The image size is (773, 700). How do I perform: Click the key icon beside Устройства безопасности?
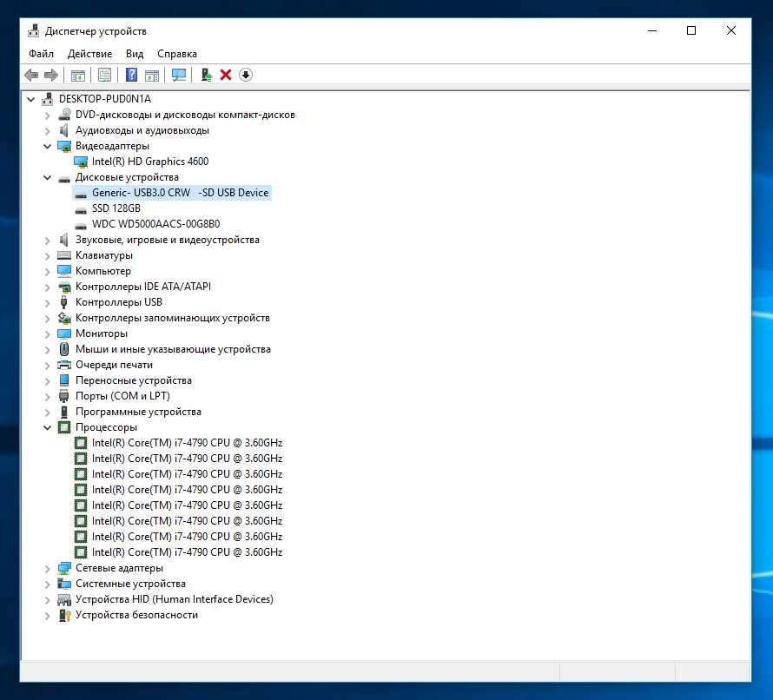[64, 615]
